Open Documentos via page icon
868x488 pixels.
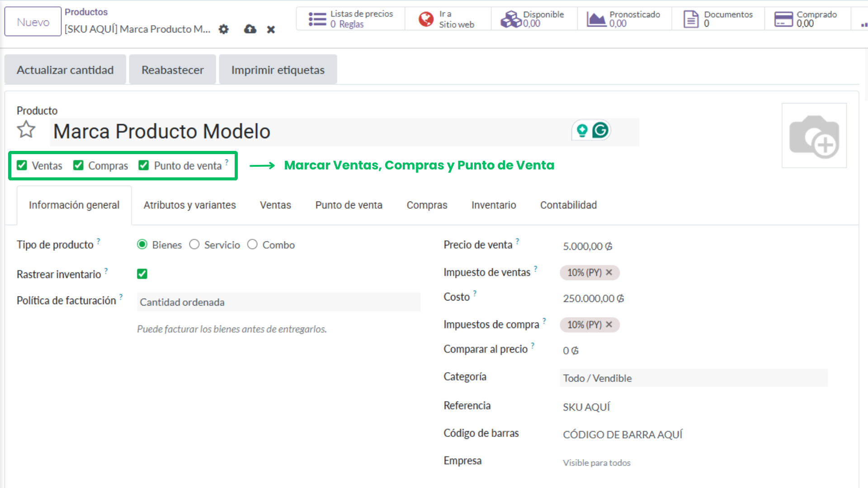[x=690, y=19]
